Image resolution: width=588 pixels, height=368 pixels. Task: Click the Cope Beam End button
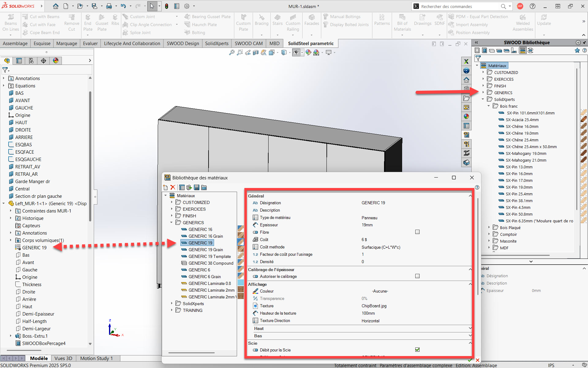pyautogui.click(x=45, y=33)
